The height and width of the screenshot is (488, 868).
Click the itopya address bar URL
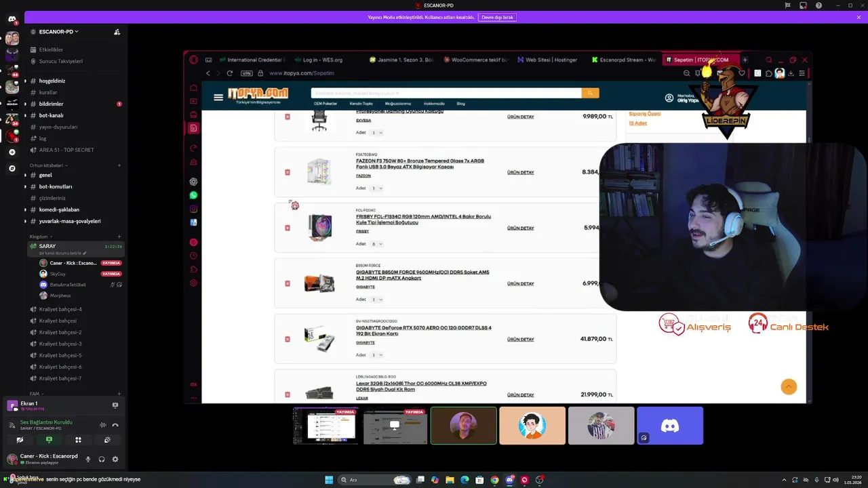301,73
